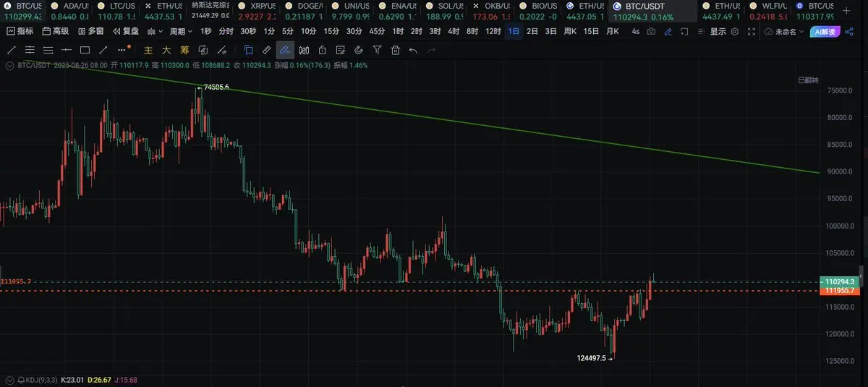Switch to the ADA/US ticker tab
Screen dimensions: 868x387
coord(69,10)
